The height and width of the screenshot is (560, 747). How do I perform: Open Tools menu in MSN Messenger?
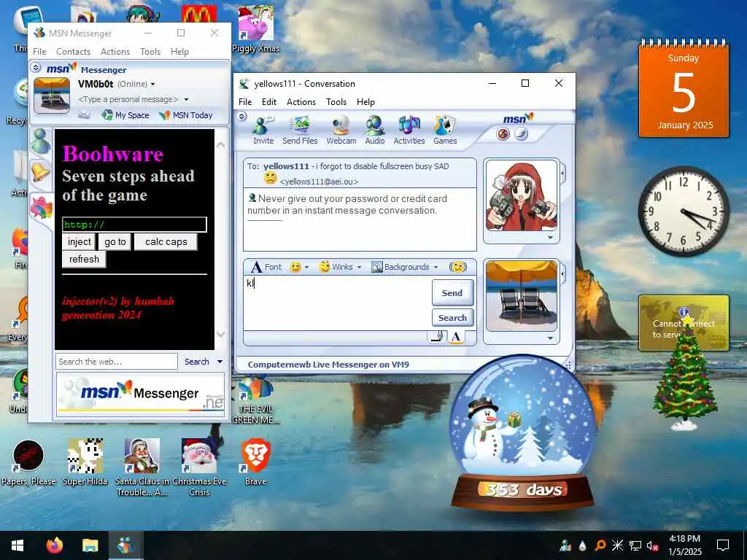pos(150,52)
